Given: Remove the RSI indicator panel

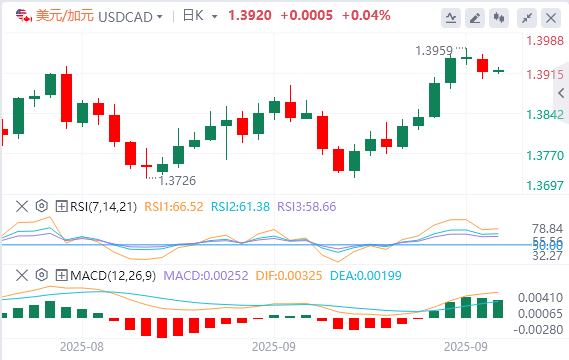Looking at the screenshot, I should coord(22,206).
